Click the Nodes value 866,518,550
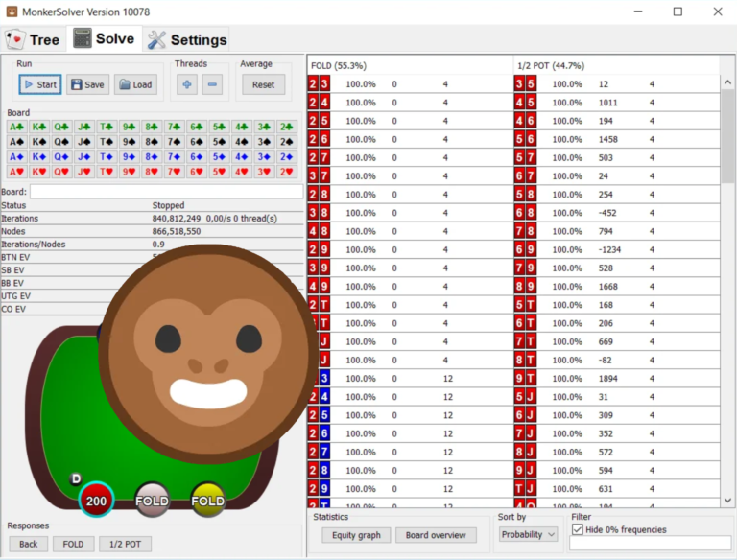The width and height of the screenshot is (737, 560). [177, 232]
